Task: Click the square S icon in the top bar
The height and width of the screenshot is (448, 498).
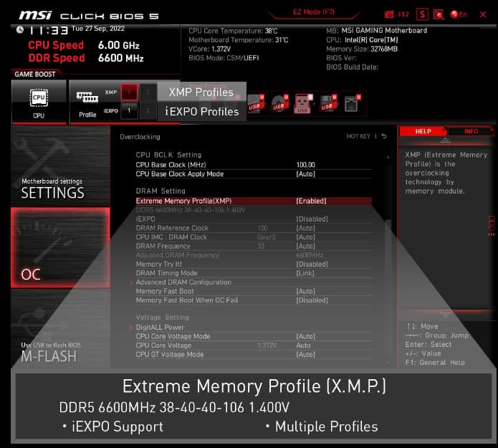Action: (423, 14)
